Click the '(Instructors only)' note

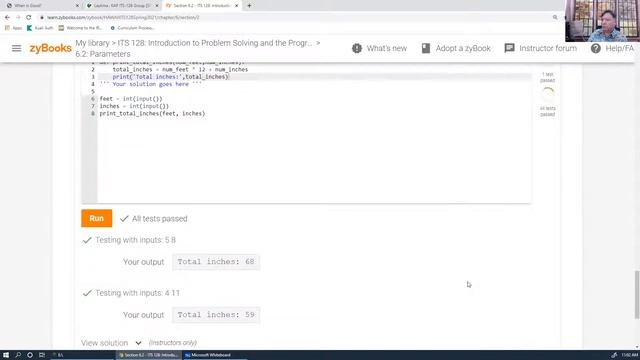(173, 343)
